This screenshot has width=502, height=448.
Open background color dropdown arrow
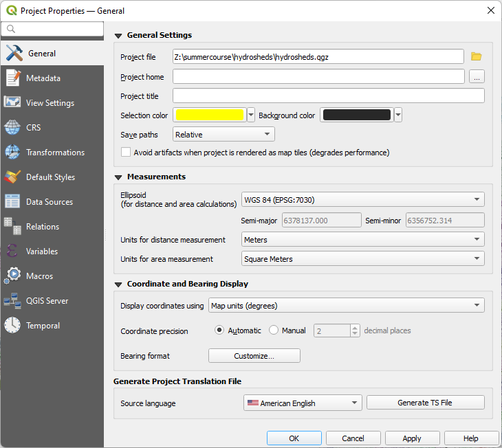[398, 115]
